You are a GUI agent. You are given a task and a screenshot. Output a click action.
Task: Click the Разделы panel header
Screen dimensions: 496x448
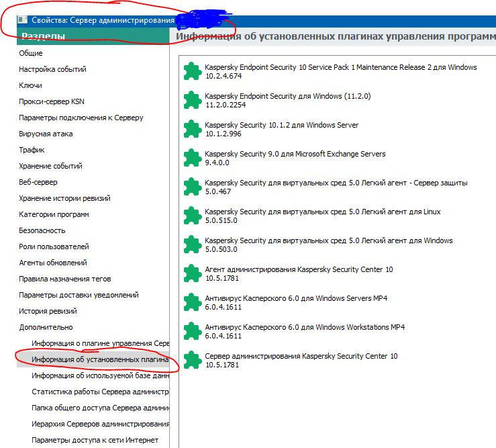pos(93,36)
